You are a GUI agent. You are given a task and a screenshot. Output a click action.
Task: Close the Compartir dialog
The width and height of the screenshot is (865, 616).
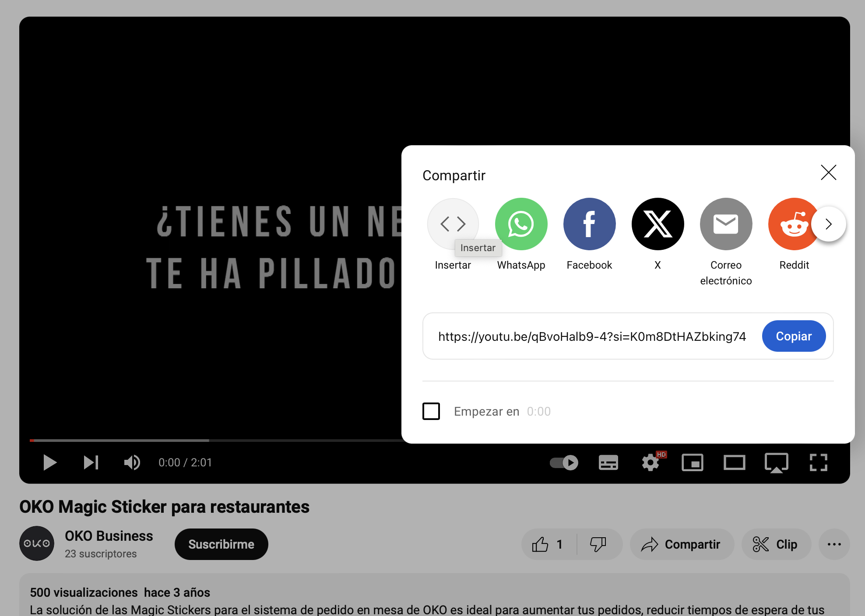(828, 172)
